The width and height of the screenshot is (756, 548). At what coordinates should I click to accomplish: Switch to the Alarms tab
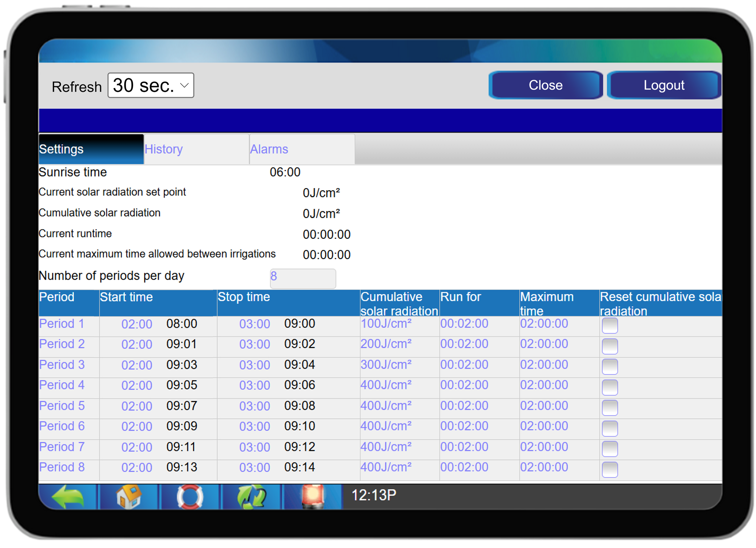click(302, 149)
